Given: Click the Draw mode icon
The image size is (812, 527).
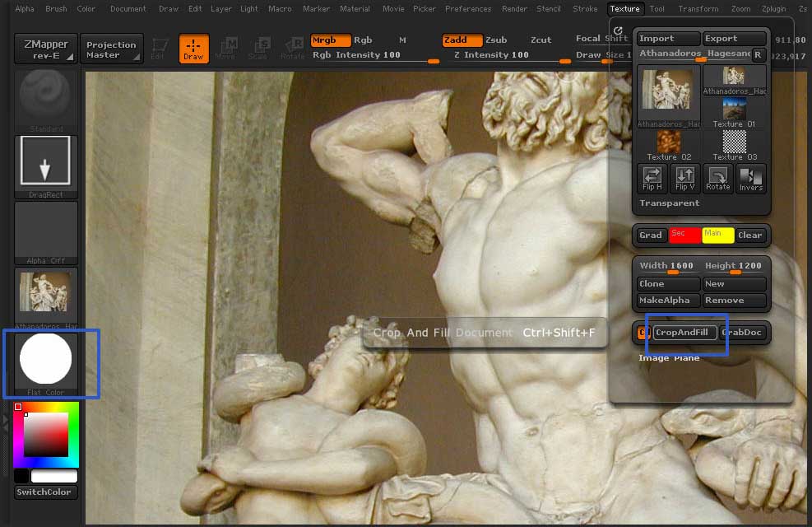Looking at the screenshot, I should click(x=193, y=49).
